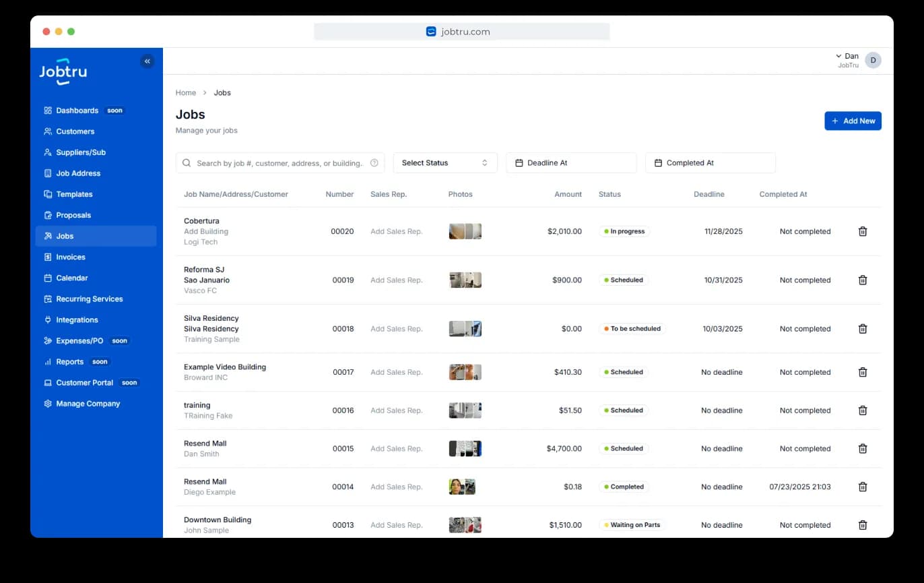Click the Add New button
924x583 pixels.
click(853, 121)
